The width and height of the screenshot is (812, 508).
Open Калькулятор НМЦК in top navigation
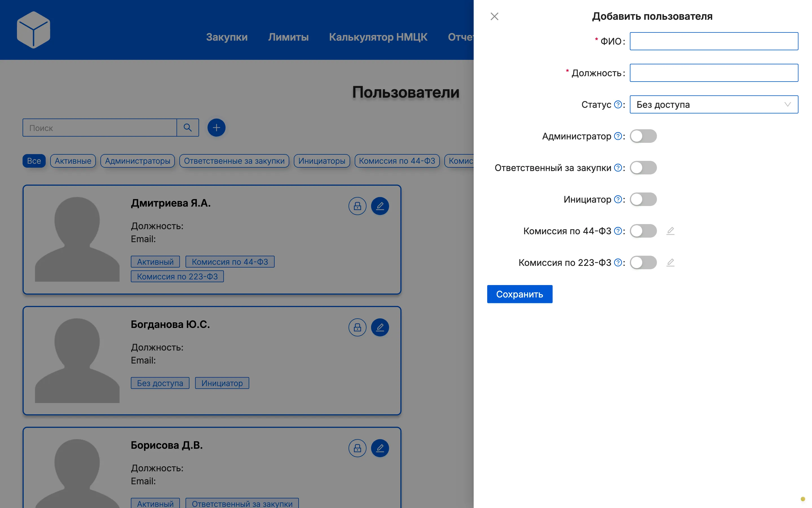378,37
